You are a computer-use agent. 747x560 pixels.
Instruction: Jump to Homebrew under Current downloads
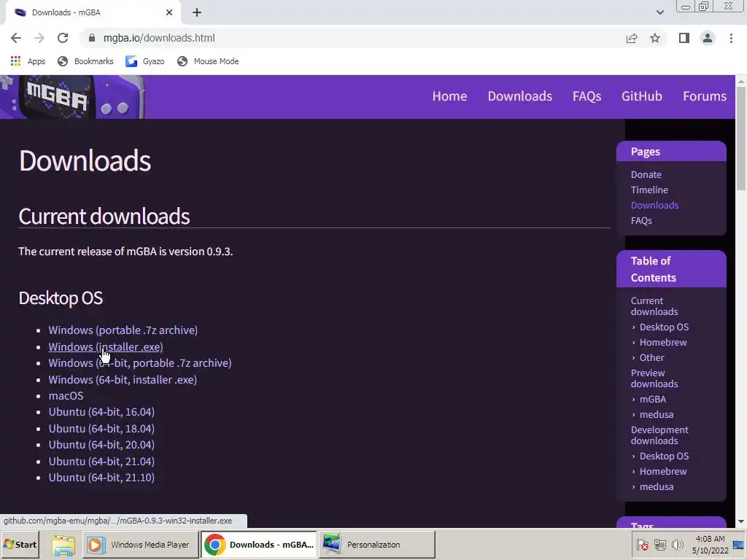[x=663, y=343]
